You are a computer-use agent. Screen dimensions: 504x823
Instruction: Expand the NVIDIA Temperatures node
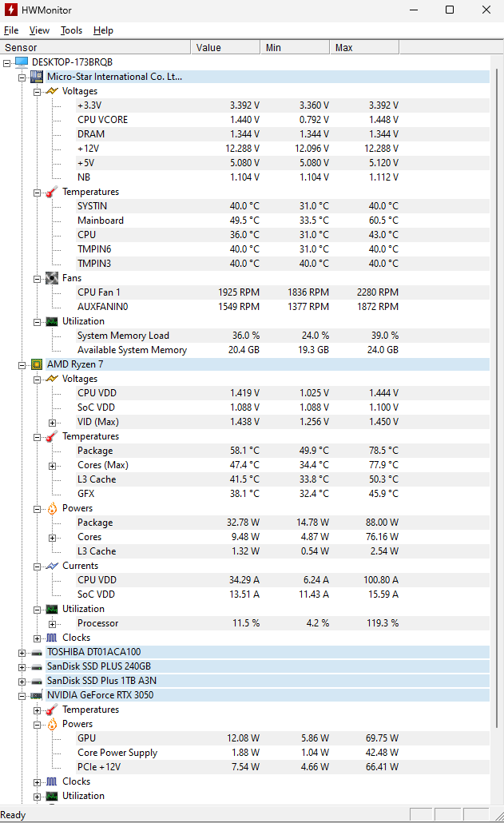(x=38, y=710)
